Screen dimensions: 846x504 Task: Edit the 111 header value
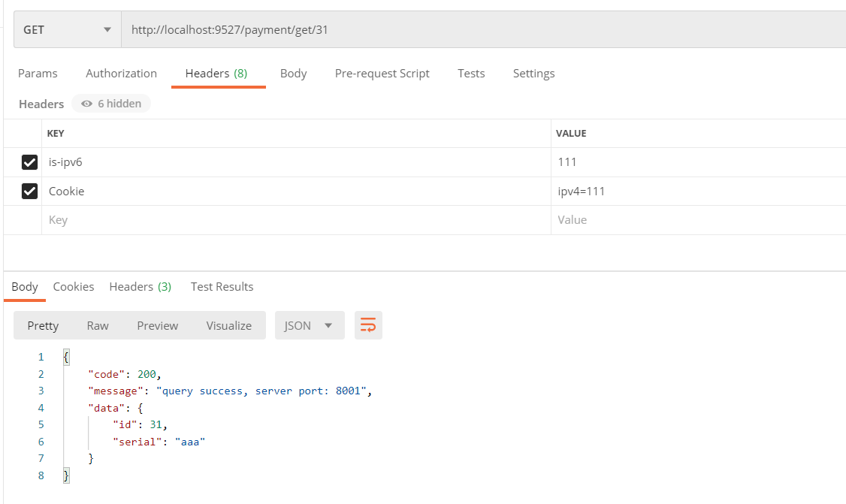pos(698,162)
